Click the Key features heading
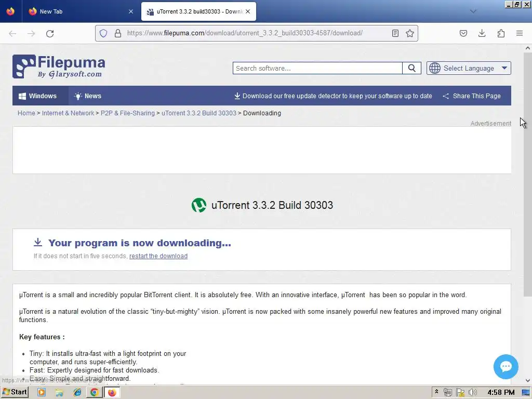The image size is (532, 399). click(x=42, y=337)
